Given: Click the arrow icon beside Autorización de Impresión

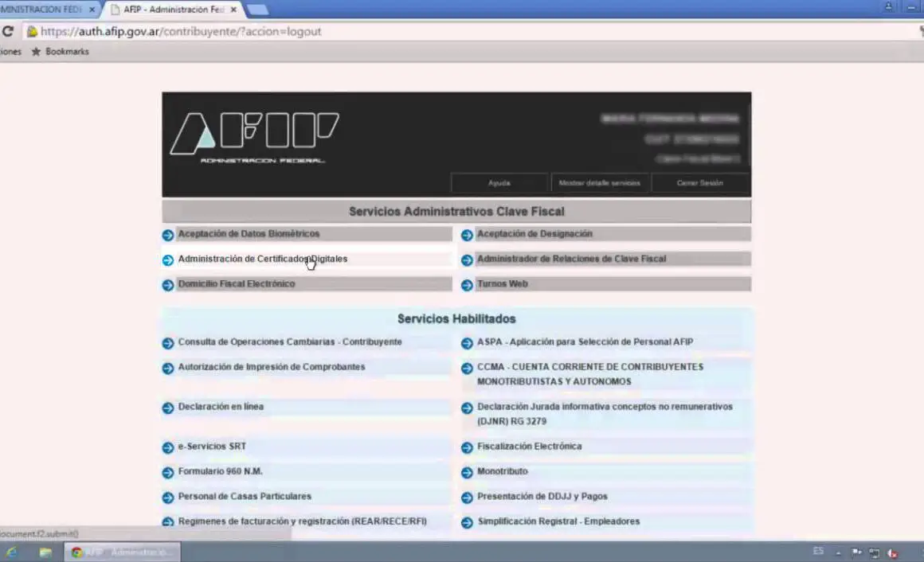Looking at the screenshot, I should pyautogui.click(x=168, y=369).
